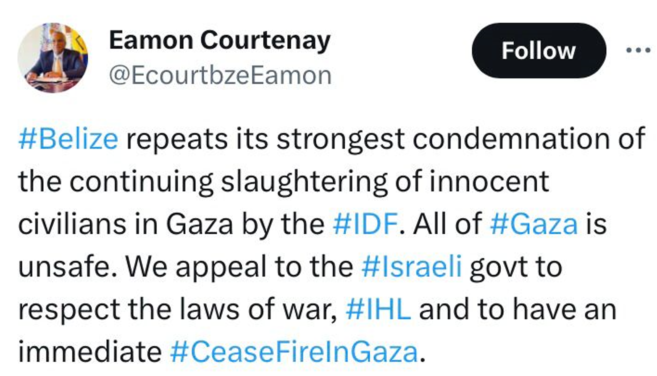Click the hashtag after "immediate"
Image resolution: width=657 pixels, height=376 pixels.
click(x=294, y=352)
